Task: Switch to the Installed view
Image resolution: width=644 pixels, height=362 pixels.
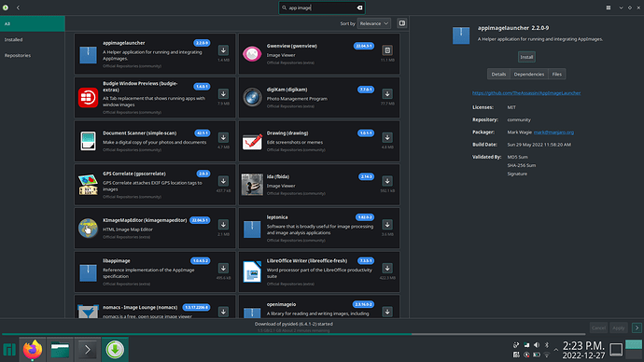Action: click(33, 40)
